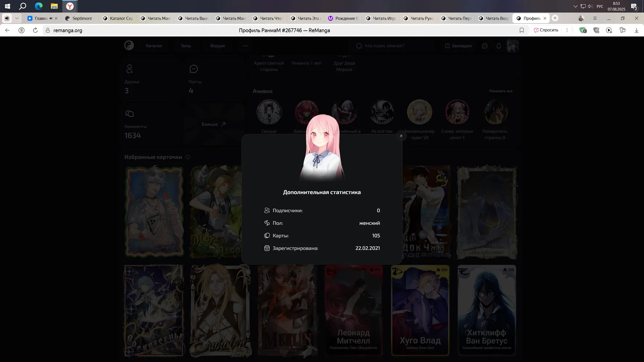
Task: Open a new browser tab
Action: [555, 18]
